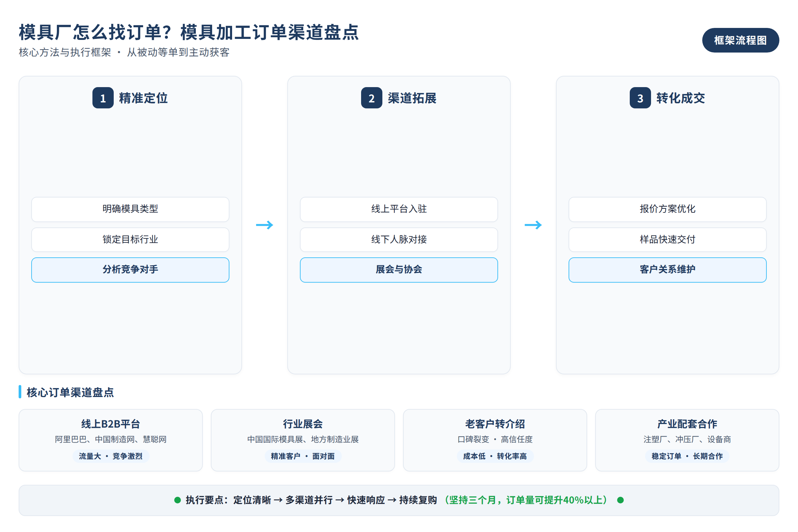Click the text 中国国际模具展、地方制造业展
This screenshot has height=532, width=798.
point(303,439)
